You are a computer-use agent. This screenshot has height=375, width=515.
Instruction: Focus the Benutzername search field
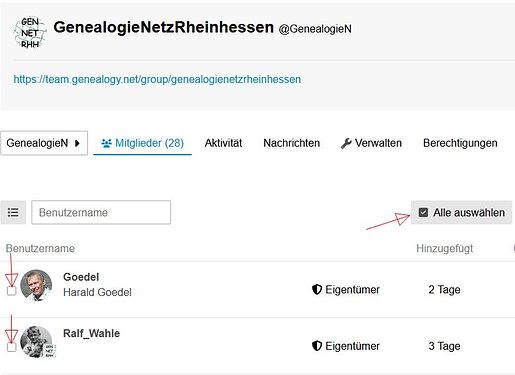101,212
